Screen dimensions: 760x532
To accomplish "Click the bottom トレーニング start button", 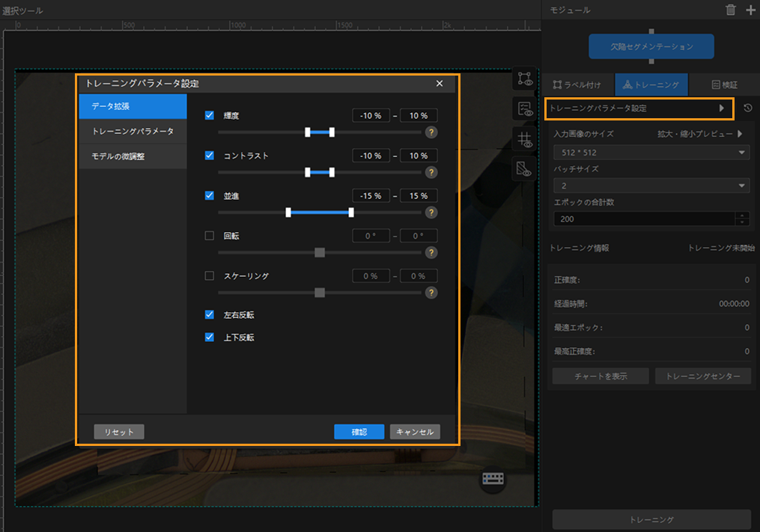I will pos(651,519).
